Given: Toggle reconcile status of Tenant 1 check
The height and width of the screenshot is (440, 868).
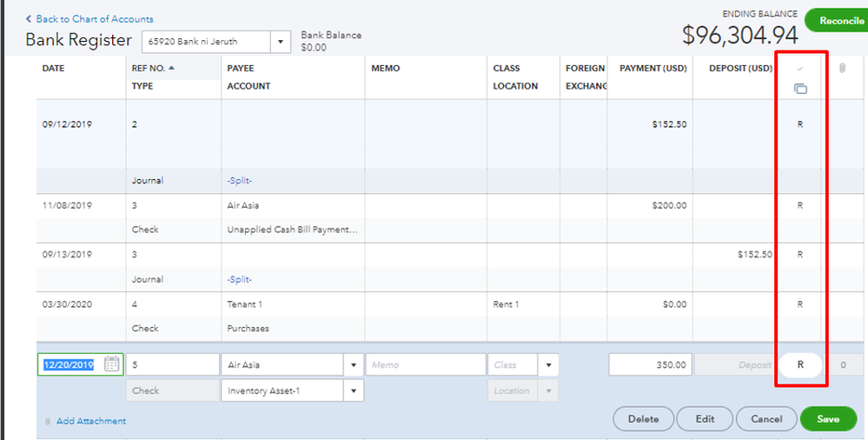Looking at the screenshot, I should pos(800,304).
